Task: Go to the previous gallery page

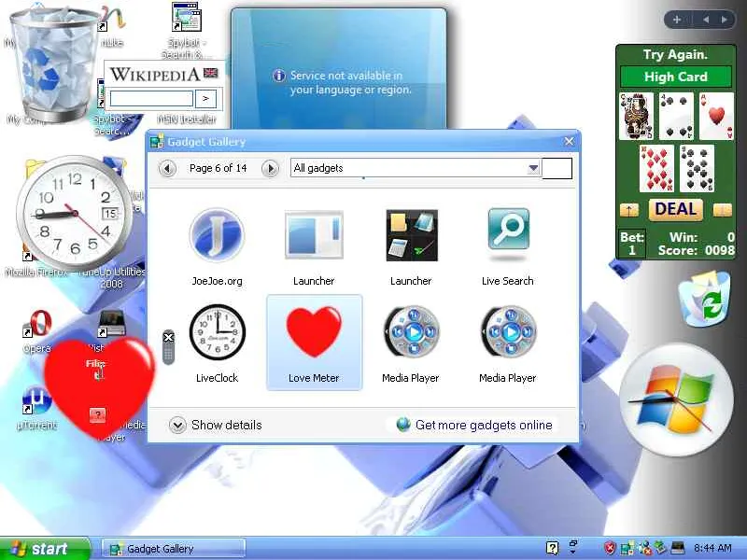Action: tap(167, 168)
